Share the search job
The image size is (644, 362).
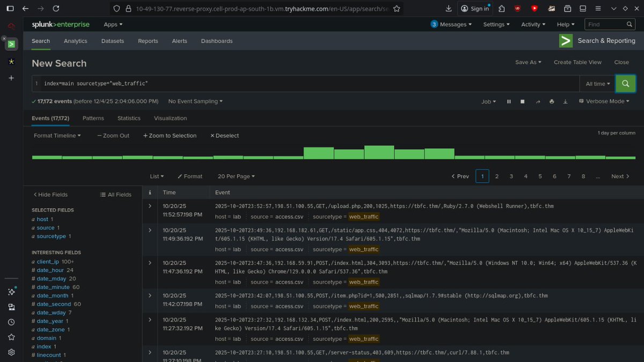[538, 101]
